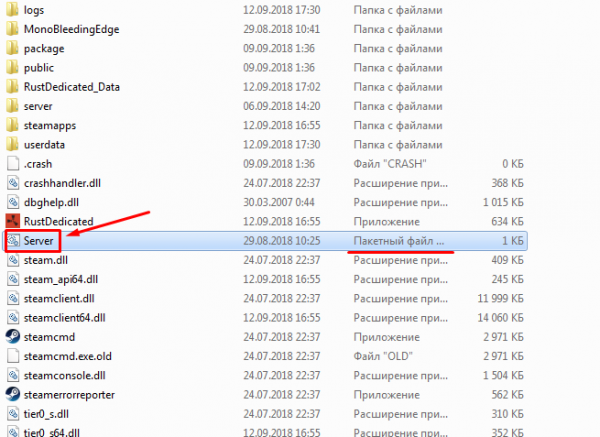Click the server folder icon
This screenshot has height=437, width=600.
click(12, 106)
